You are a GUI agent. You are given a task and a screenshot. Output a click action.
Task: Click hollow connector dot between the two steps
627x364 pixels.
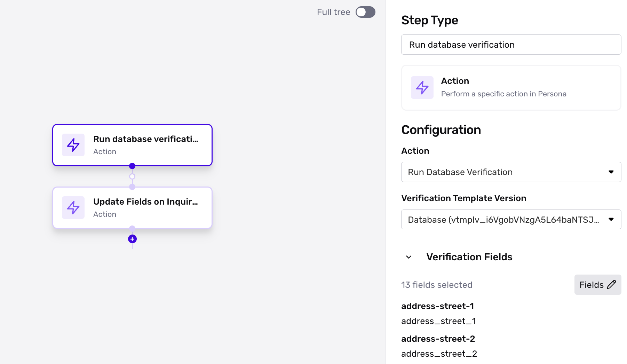pos(132,176)
